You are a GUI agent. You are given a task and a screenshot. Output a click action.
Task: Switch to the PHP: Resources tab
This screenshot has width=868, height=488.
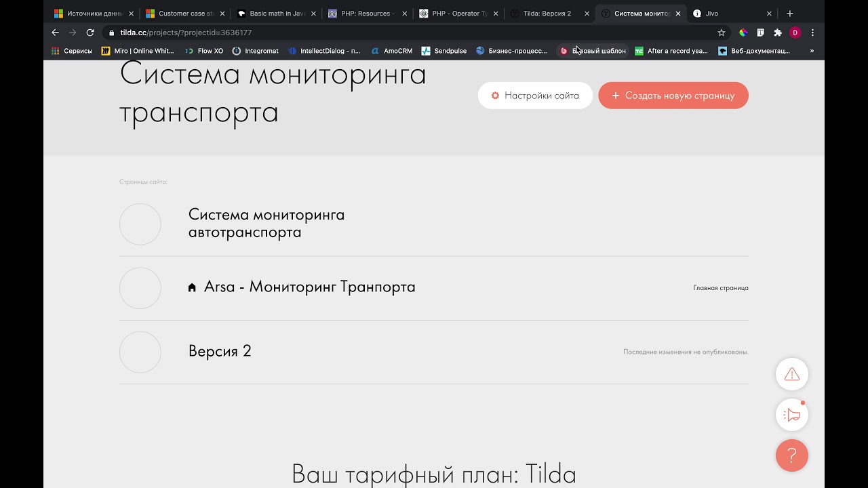[x=367, y=14]
